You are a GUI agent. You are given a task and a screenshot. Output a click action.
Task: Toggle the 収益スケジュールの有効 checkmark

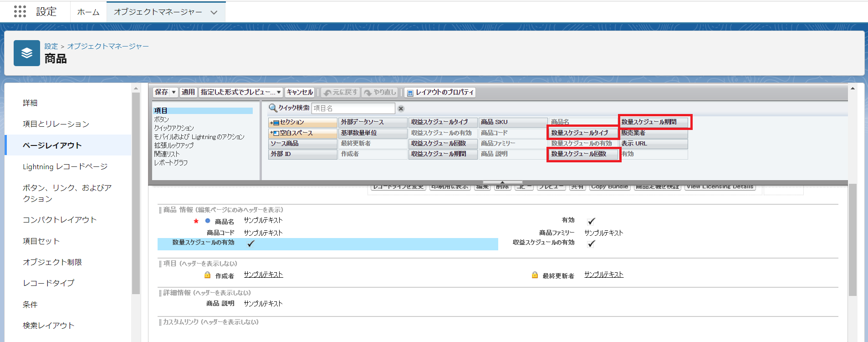point(591,244)
